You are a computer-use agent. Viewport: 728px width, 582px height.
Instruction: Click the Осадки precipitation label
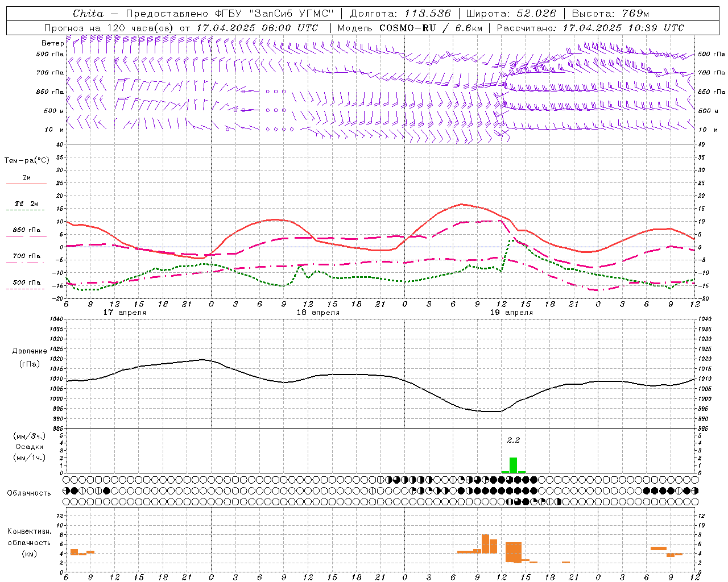click(x=30, y=447)
